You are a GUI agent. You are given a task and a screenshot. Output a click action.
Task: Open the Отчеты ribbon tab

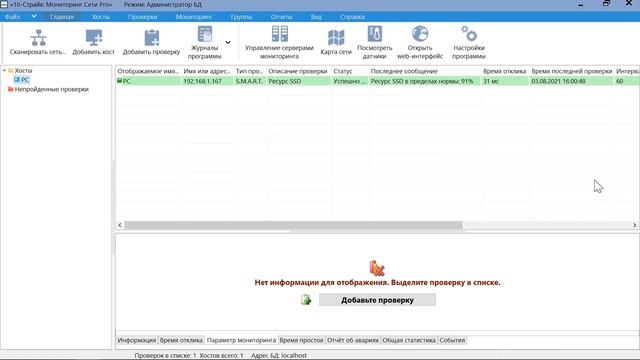pyautogui.click(x=281, y=17)
